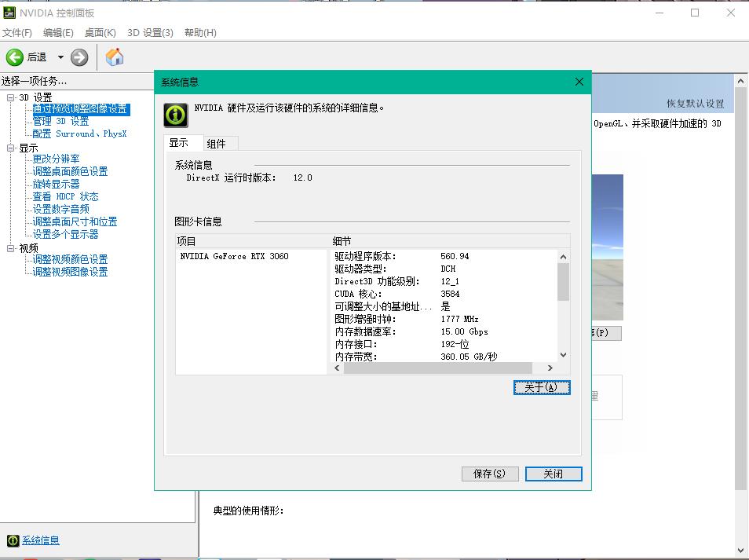Close the 系统信息 dialog with X

579,82
